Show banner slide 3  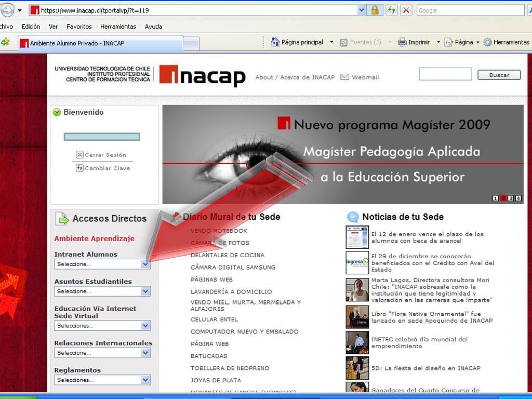[x=511, y=198]
